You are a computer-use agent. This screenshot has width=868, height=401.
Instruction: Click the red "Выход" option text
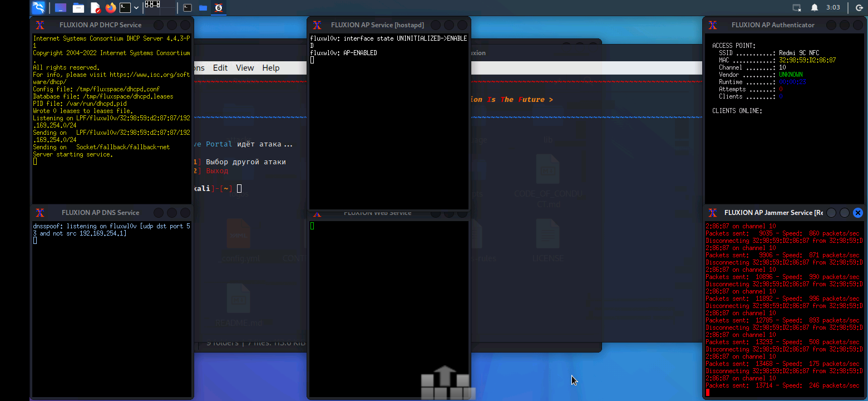[x=217, y=171]
